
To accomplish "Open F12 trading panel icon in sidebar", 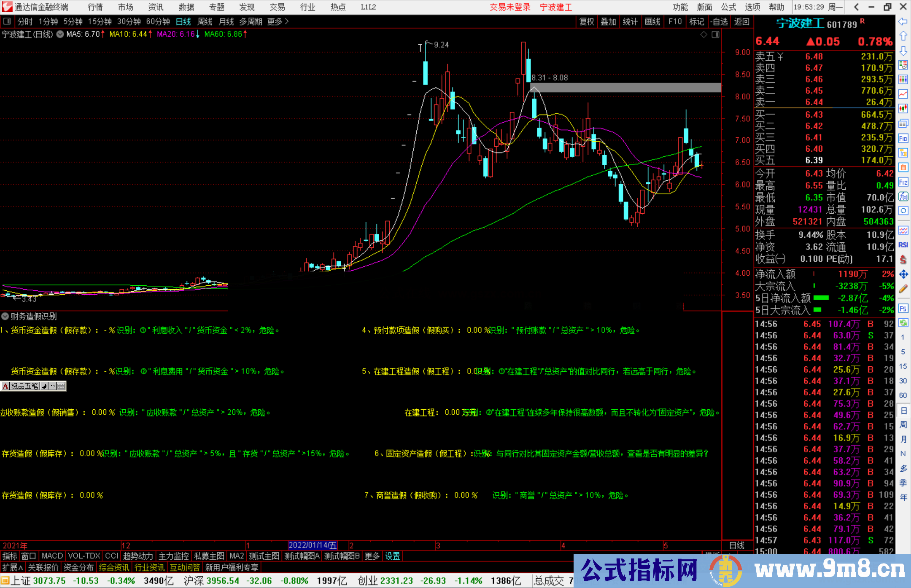I will tap(903, 182).
